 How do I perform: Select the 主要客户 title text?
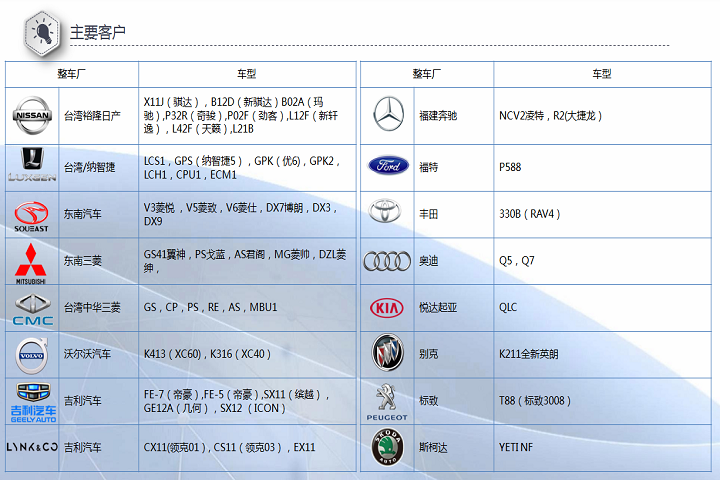click(x=98, y=33)
